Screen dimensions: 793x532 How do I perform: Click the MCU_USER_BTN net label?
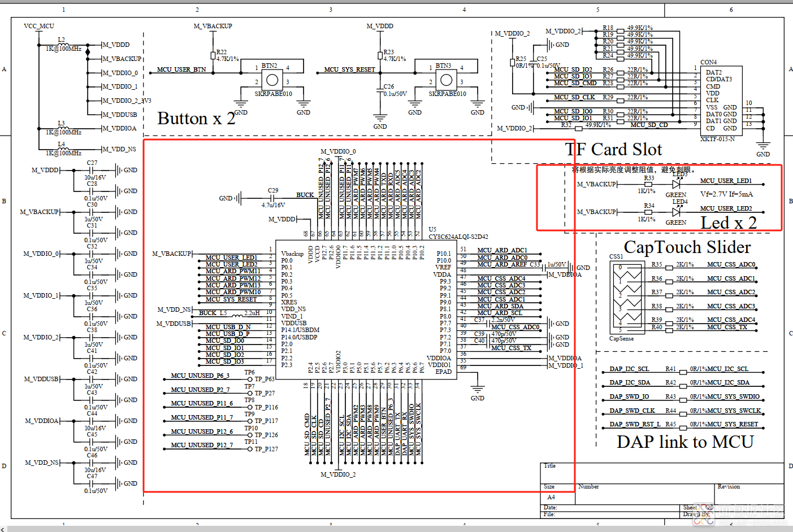pos(181,69)
